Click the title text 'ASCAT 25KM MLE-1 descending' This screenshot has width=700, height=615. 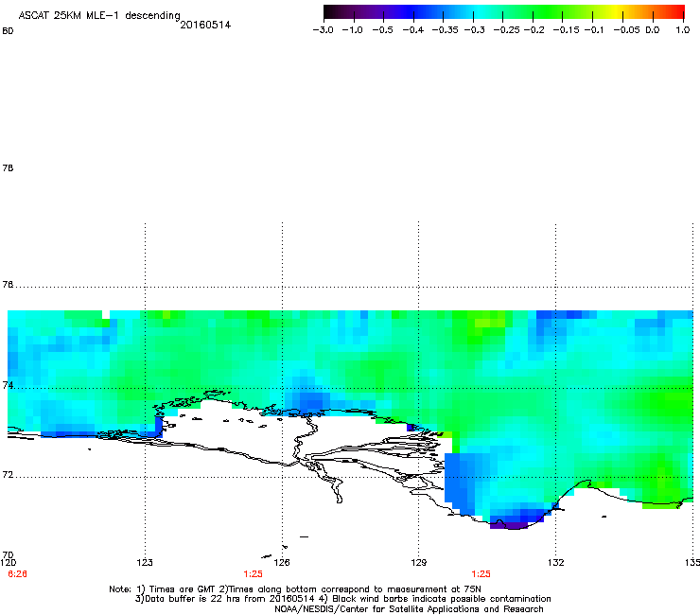(x=99, y=16)
